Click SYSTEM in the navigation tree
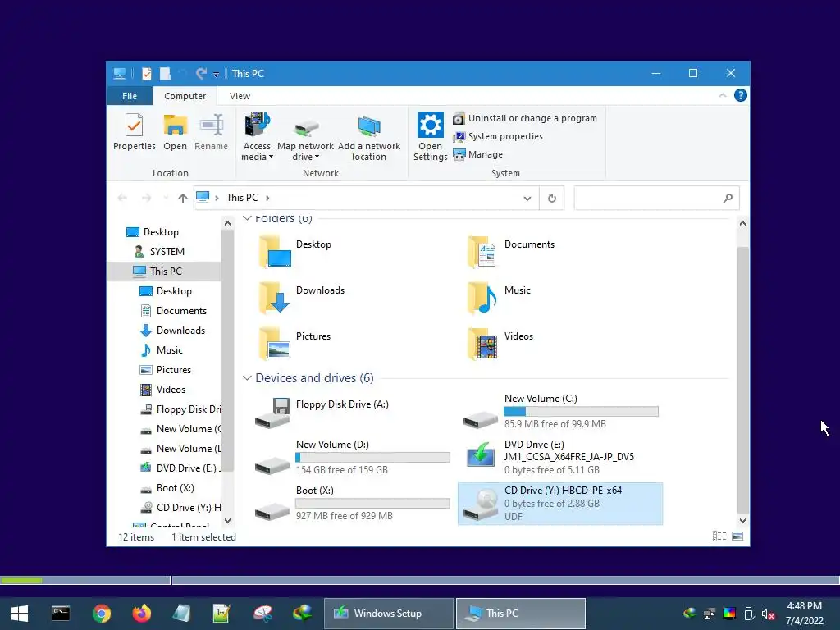The width and height of the screenshot is (840, 630). [167, 252]
